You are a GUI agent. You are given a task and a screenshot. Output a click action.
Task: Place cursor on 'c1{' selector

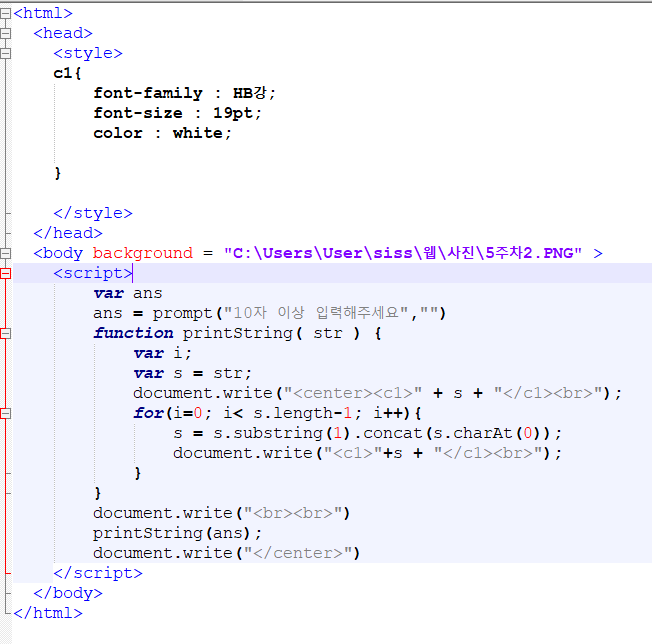(67, 73)
